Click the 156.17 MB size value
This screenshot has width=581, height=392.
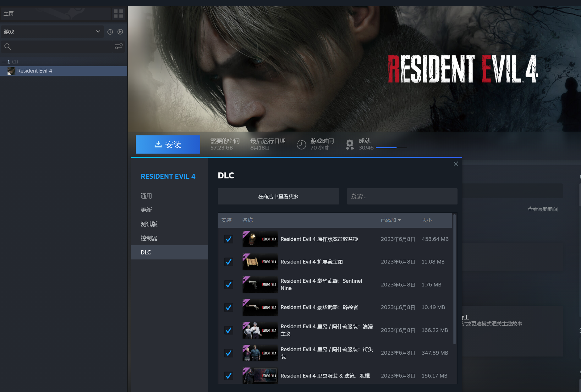[435, 376]
